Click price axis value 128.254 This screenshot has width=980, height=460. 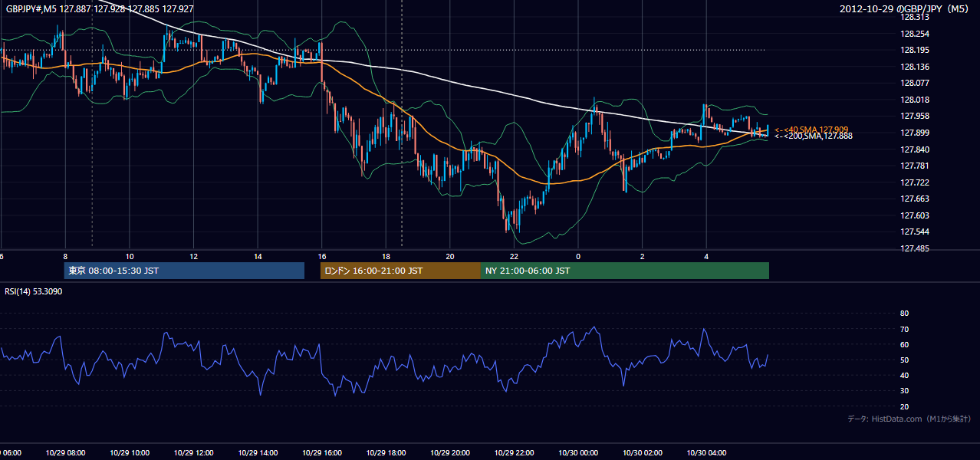point(914,34)
